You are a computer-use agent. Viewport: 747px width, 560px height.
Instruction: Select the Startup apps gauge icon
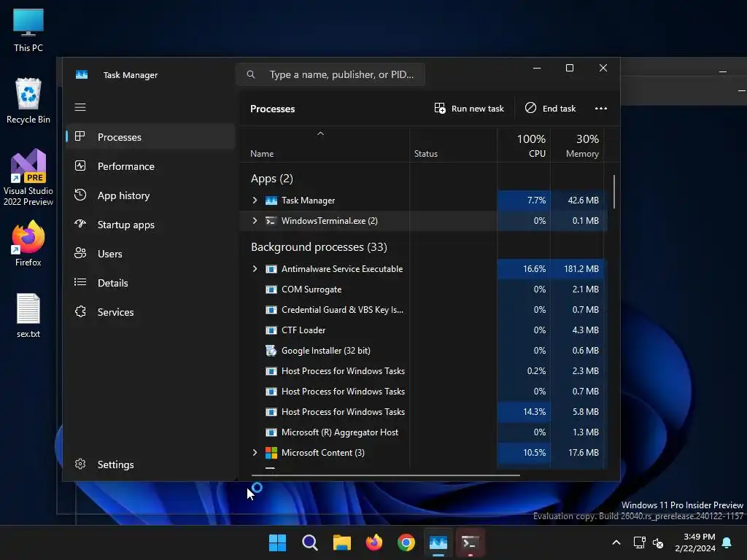click(80, 224)
